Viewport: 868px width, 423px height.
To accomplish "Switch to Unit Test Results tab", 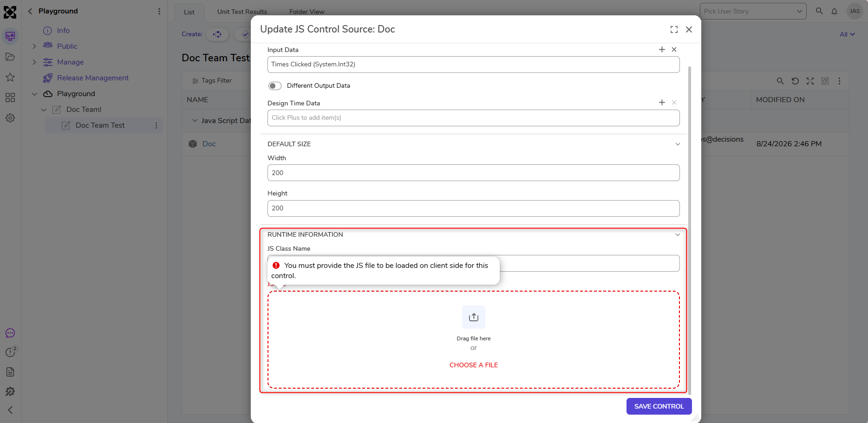I will click(x=242, y=12).
